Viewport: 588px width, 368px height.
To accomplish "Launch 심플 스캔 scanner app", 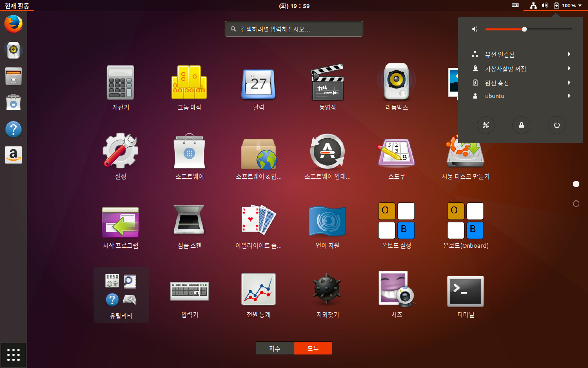I will 189,226.
